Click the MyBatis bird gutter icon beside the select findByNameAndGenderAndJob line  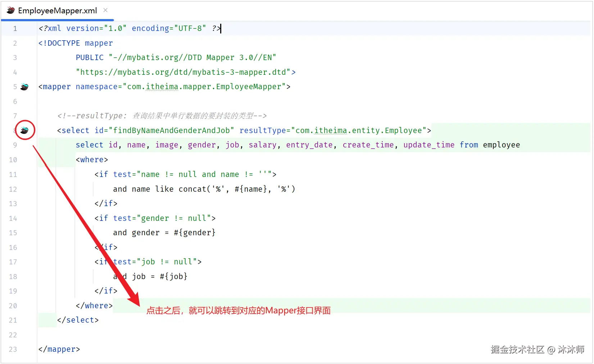pyautogui.click(x=24, y=130)
